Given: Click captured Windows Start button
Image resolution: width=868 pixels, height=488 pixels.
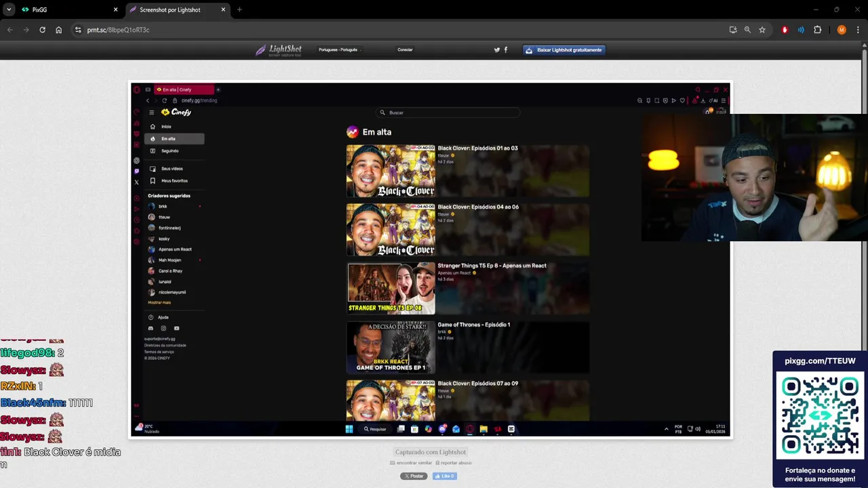Looking at the screenshot, I should [x=349, y=429].
